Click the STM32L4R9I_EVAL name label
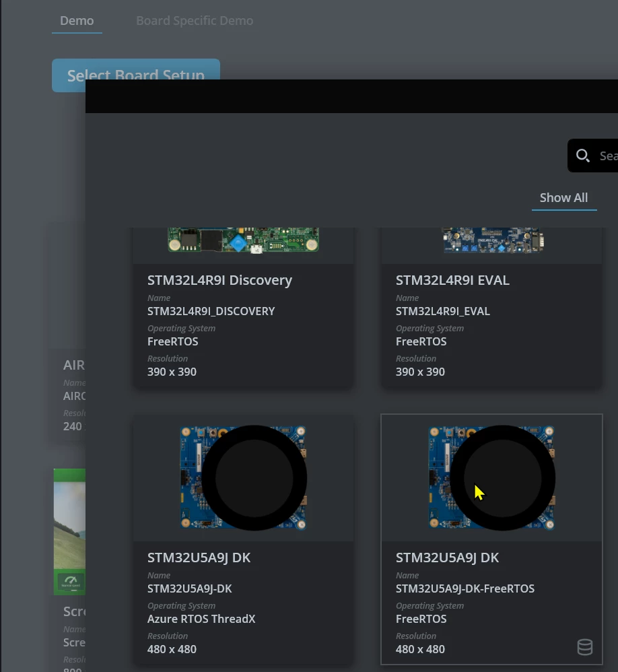 click(x=443, y=311)
